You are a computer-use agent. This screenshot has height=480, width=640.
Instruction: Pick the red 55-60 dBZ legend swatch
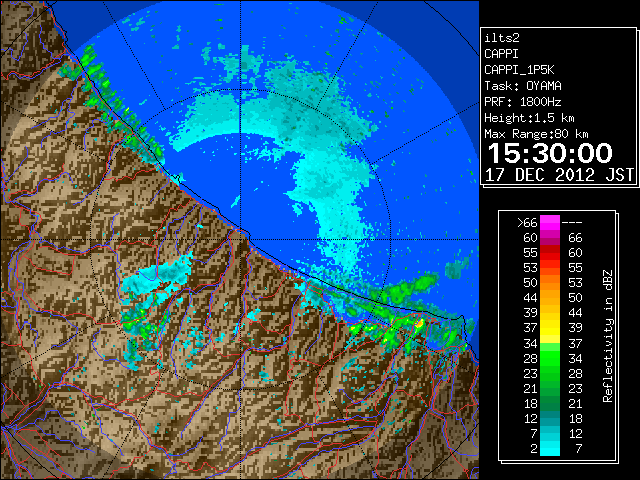(550, 253)
